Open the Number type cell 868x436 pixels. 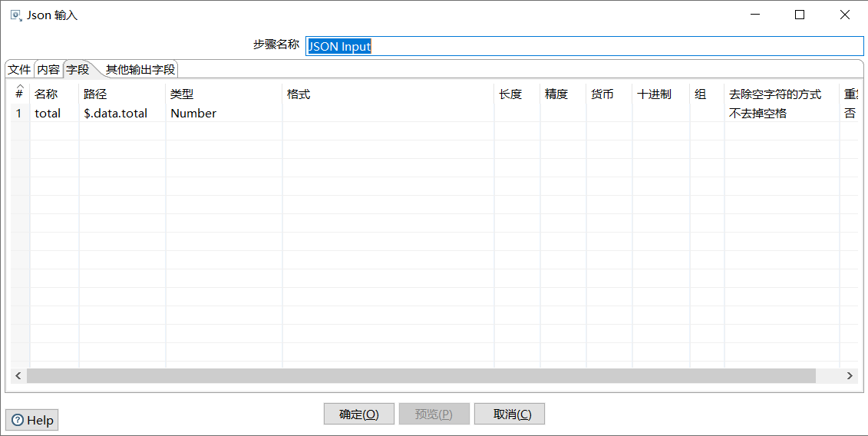coord(224,113)
